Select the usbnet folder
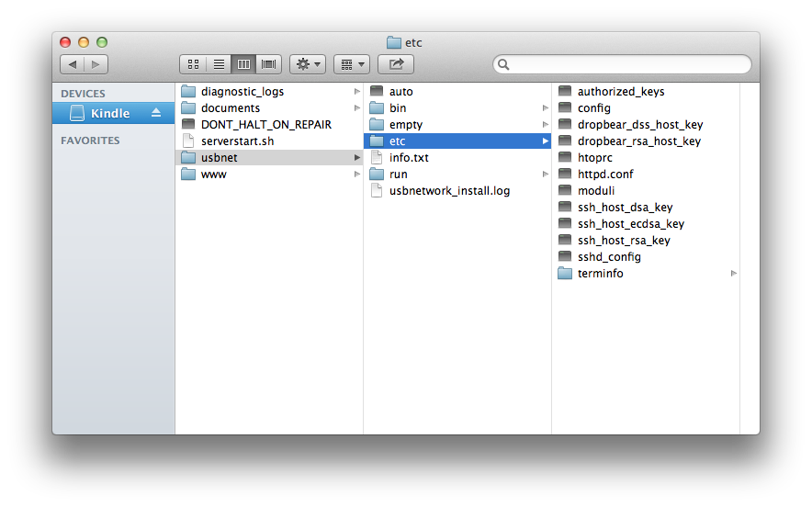812x507 pixels. 269,157
